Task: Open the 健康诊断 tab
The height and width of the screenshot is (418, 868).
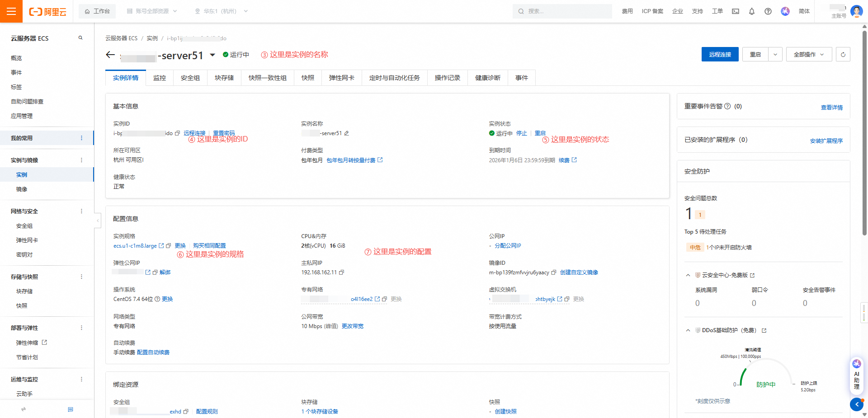Action: pos(488,78)
